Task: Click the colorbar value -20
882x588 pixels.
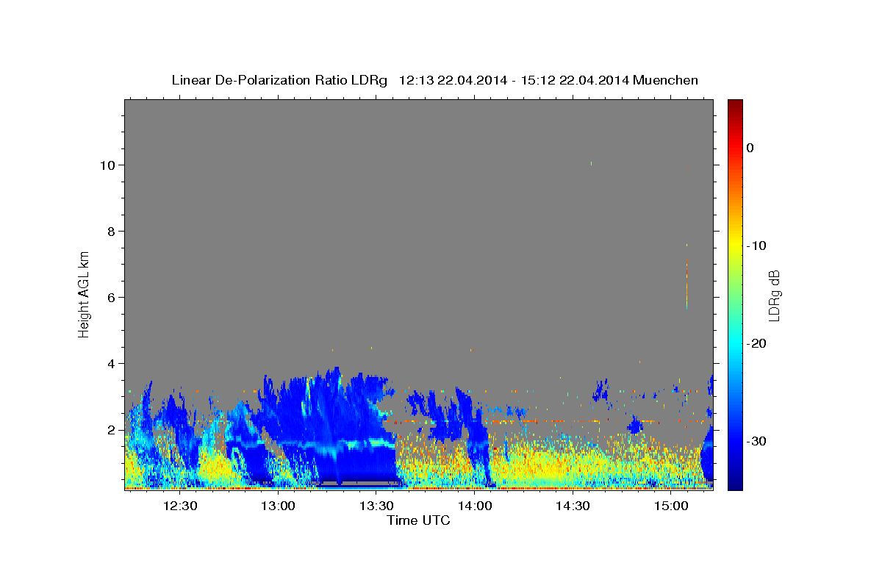Action: 757,343
